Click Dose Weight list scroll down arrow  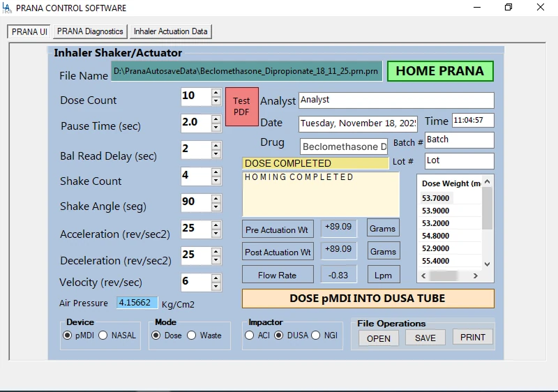pos(487,264)
